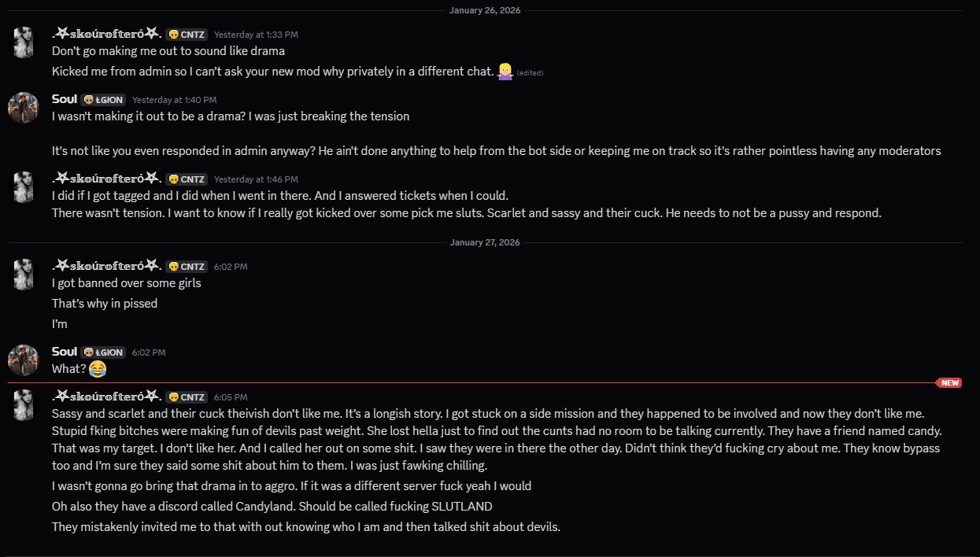The image size is (980, 557).
Task: Click the CNTZ tag at 6:02 PM
Action: [x=187, y=267]
